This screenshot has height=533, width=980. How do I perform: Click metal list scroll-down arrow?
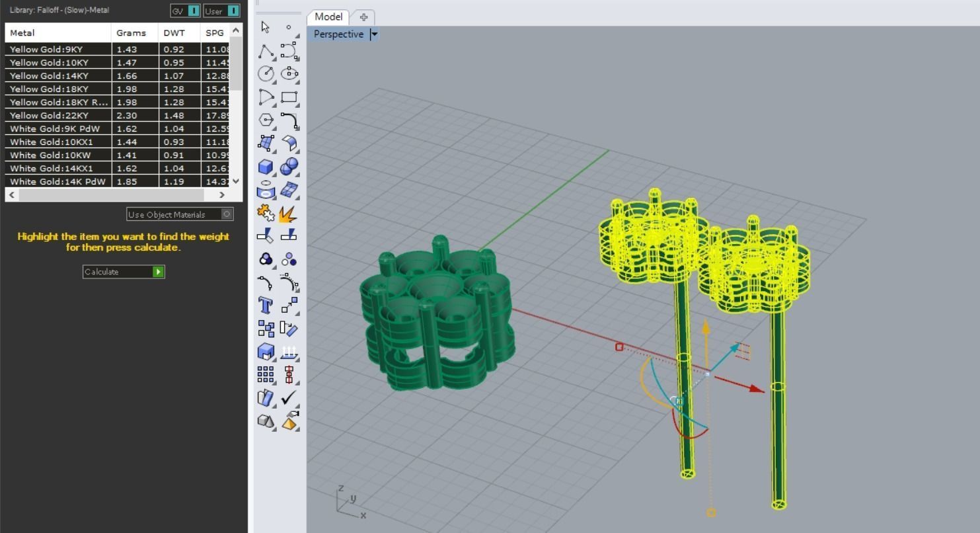click(x=237, y=181)
